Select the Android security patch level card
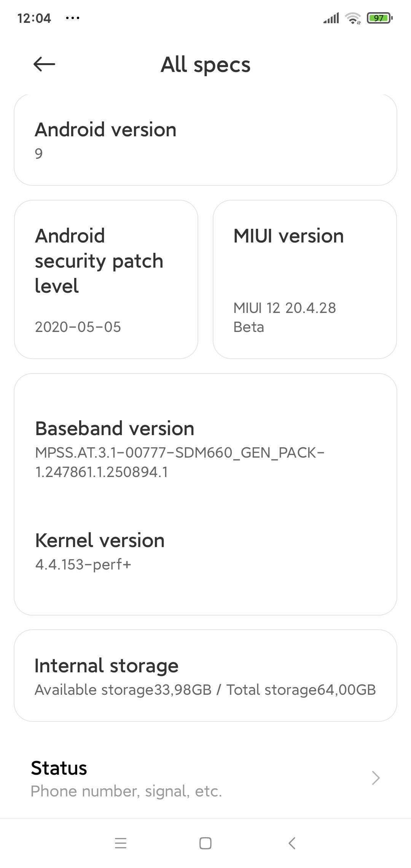Viewport: 411px width, 868px height. pos(106,279)
